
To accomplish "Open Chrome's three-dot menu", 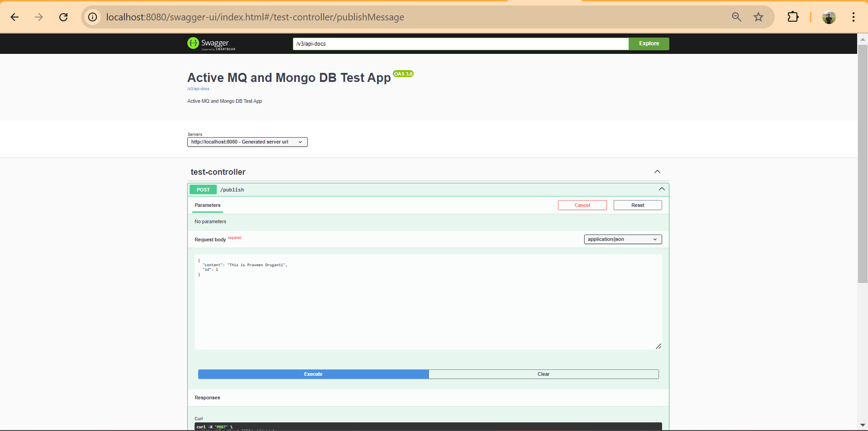I will [854, 17].
